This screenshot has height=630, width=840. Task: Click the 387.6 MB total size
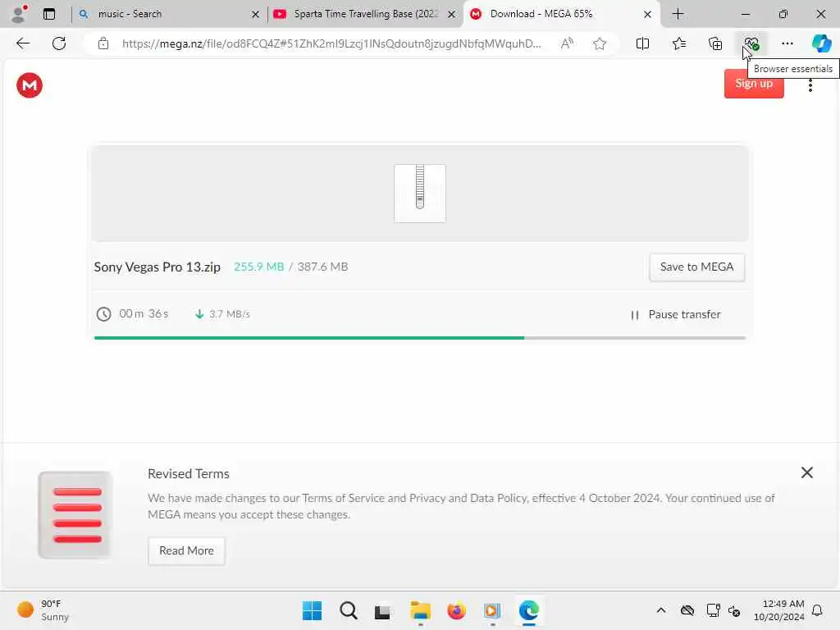(322, 267)
